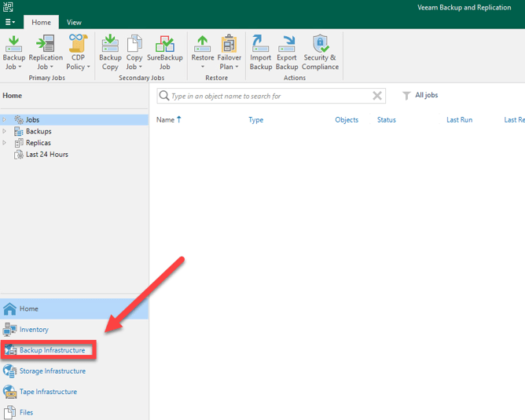Clear the search box with X
The height and width of the screenshot is (420, 525).
[x=377, y=96]
